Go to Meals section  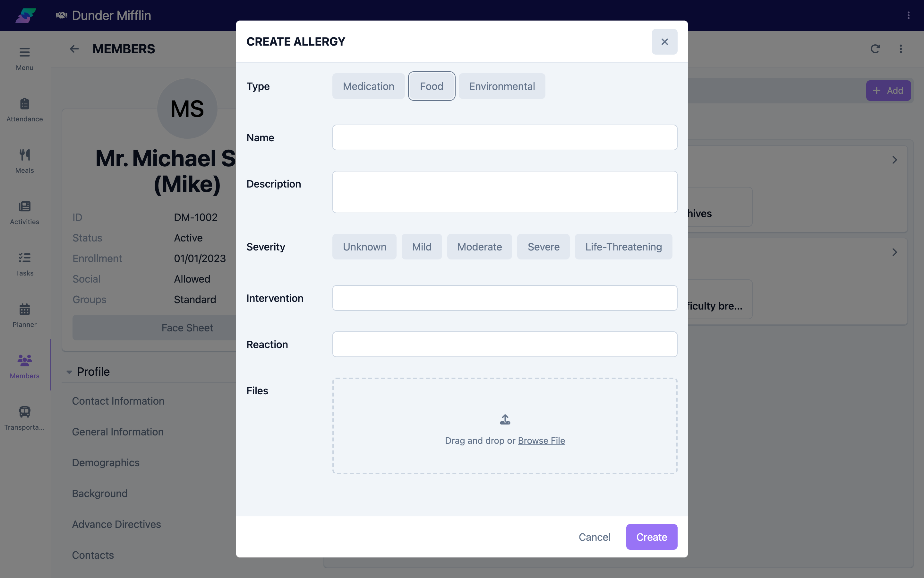tap(24, 161)
